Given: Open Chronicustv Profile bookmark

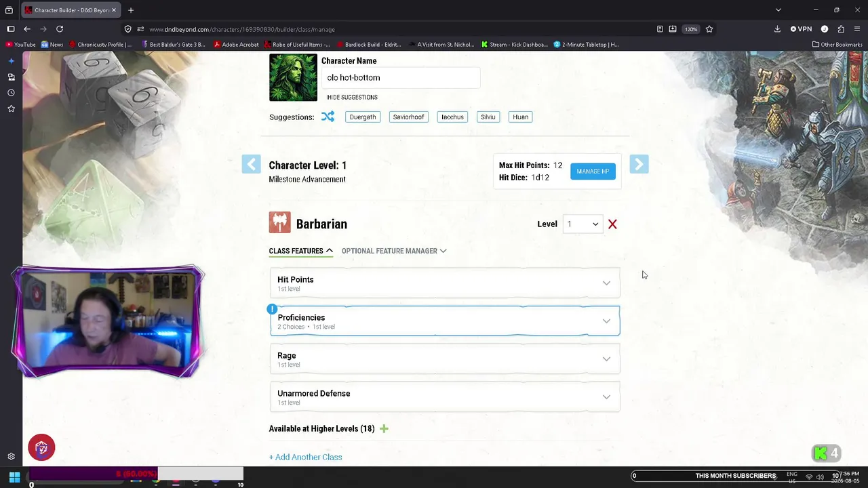Looking at the screenshot, I should point(100,45).
